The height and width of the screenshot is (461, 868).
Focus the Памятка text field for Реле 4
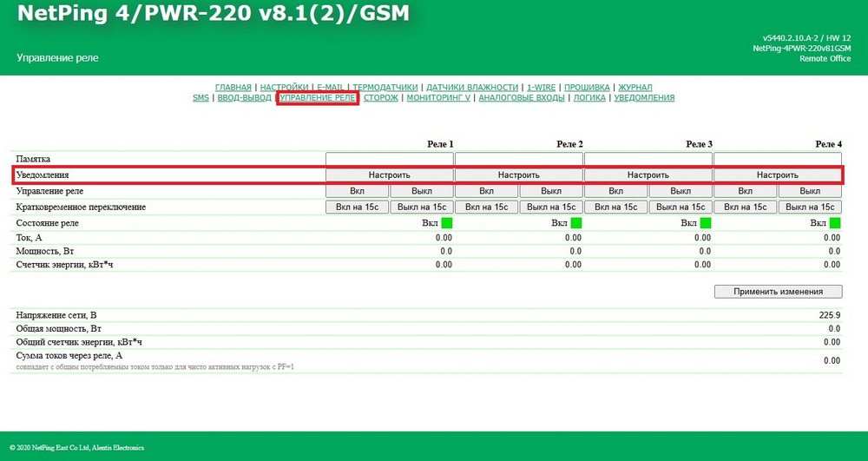point(778,159)
